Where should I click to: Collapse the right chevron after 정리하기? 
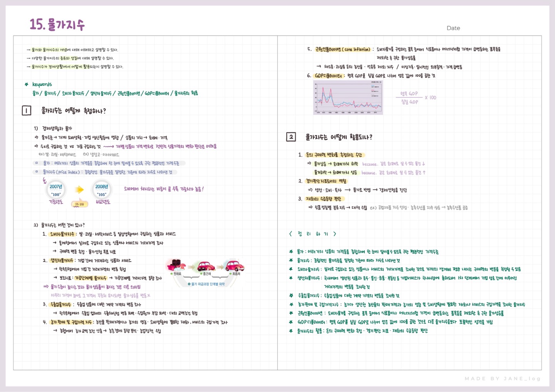pyautogui.click(x=334, y=233)
